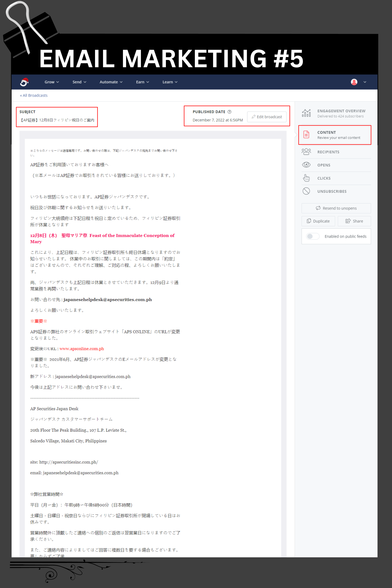Click the Edit broadcast button
The height and width of the screenshot is (588, 392).
[x=267, y=116]
